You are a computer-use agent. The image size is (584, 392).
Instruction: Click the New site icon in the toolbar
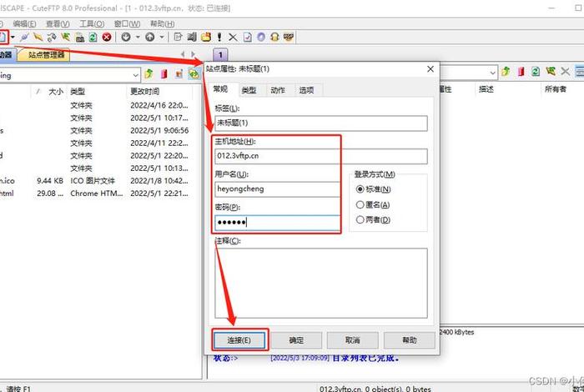click(3, 37)
